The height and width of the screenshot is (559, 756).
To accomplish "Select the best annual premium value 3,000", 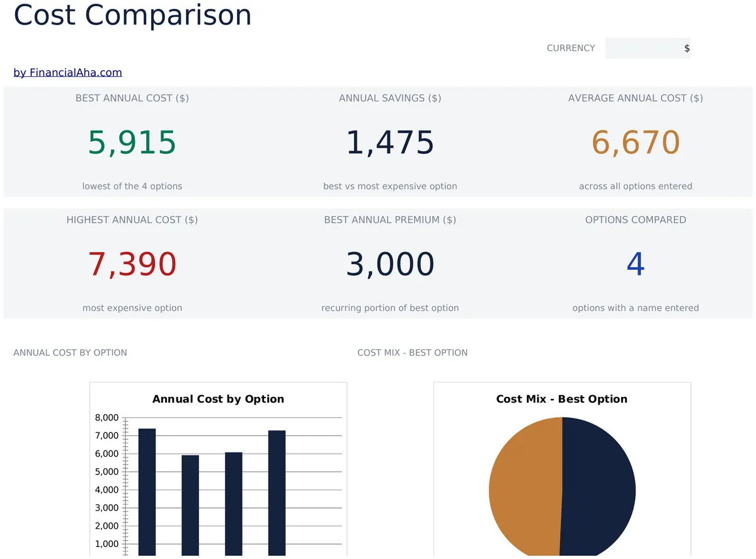I will [390, 264].
